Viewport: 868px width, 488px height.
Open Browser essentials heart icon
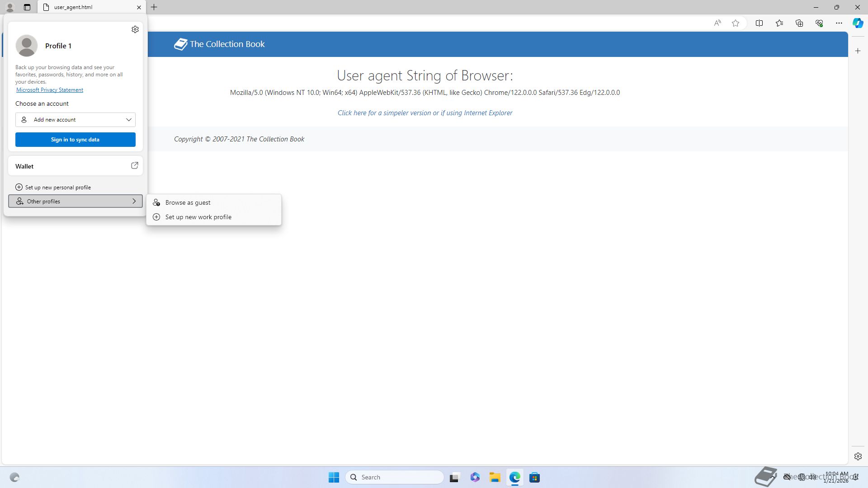click(x=819, y=23)
